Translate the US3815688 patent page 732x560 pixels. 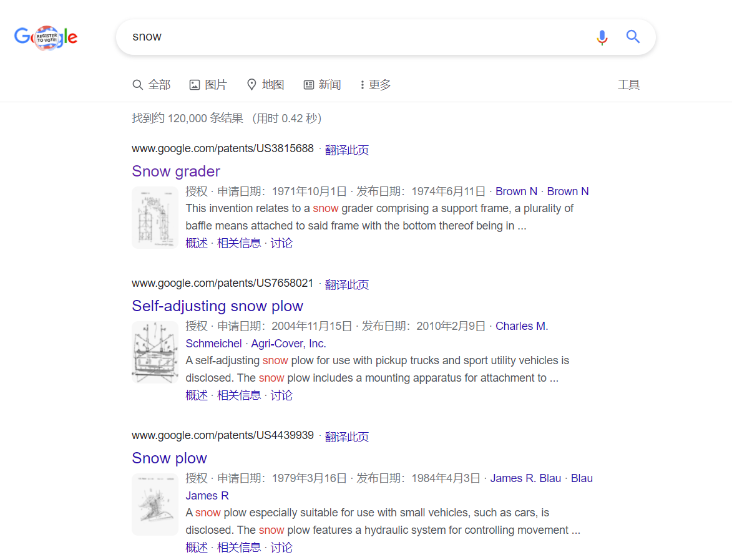pyautogui.click(x=347, y=150)
